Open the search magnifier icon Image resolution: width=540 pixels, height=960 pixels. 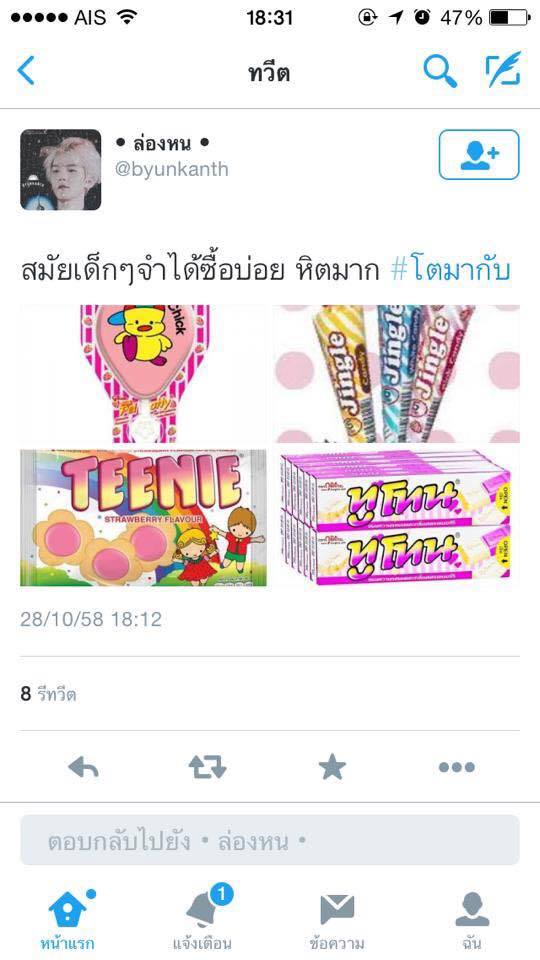[440, 70]
